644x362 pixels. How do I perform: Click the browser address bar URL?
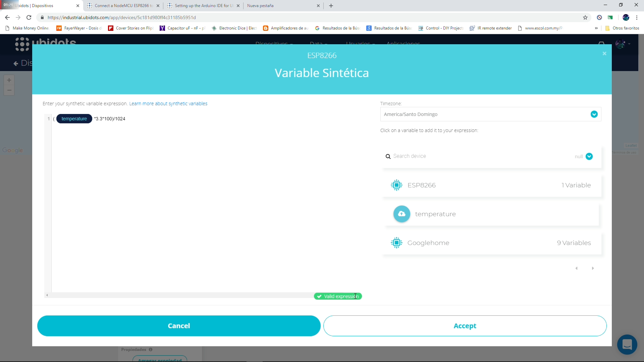pos(121,17)
